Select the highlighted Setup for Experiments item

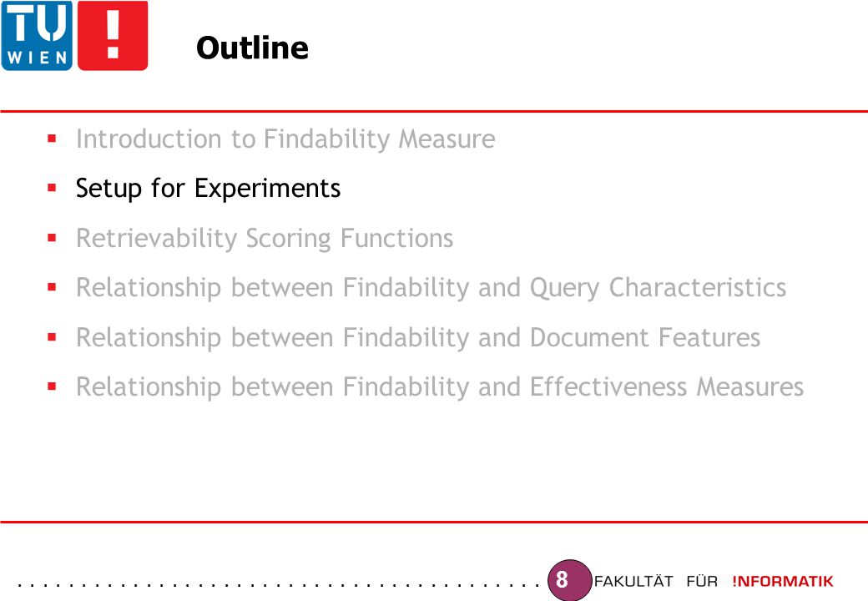coord(208,189)
